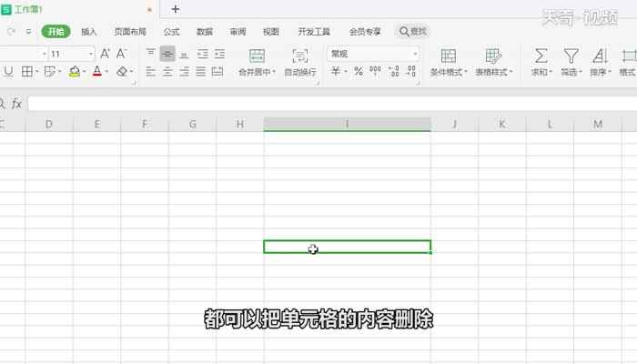Click the eraser clear icon
The image size is (637, 364).
click(x=121, y=72)
